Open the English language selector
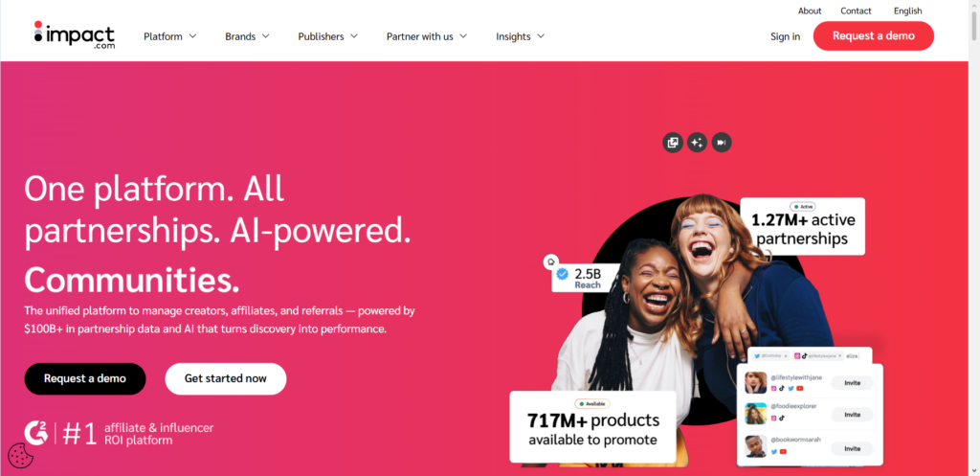The height and width of the screenshot is (476, 980). 907,11
